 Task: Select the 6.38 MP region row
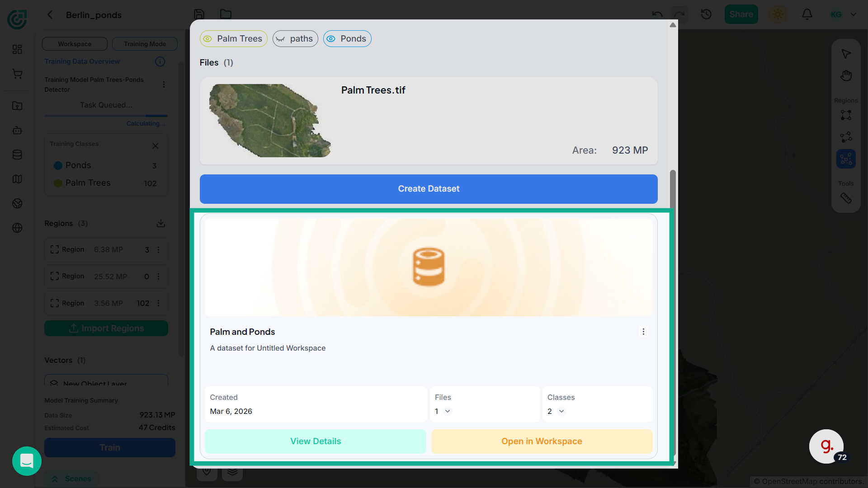[106, 249]
